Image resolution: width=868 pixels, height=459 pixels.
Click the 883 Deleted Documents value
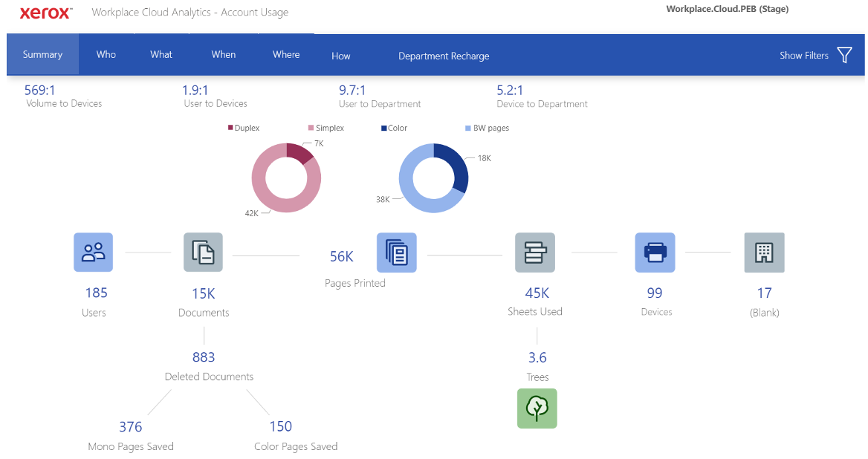204,357
